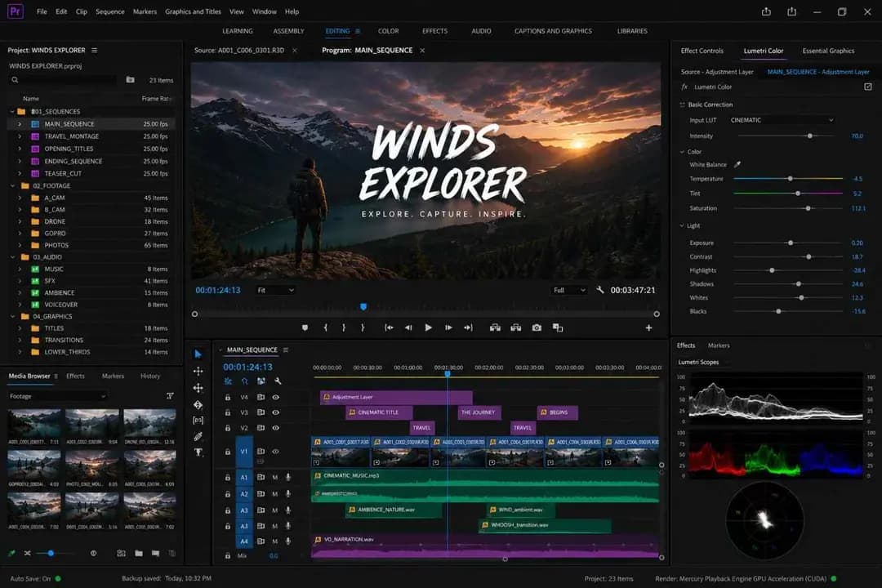Image resolution: width=882 pixels, height=588 pixels.
Task: Open the Fit zoom level dropdown
Action: click(x=276, y=290)
